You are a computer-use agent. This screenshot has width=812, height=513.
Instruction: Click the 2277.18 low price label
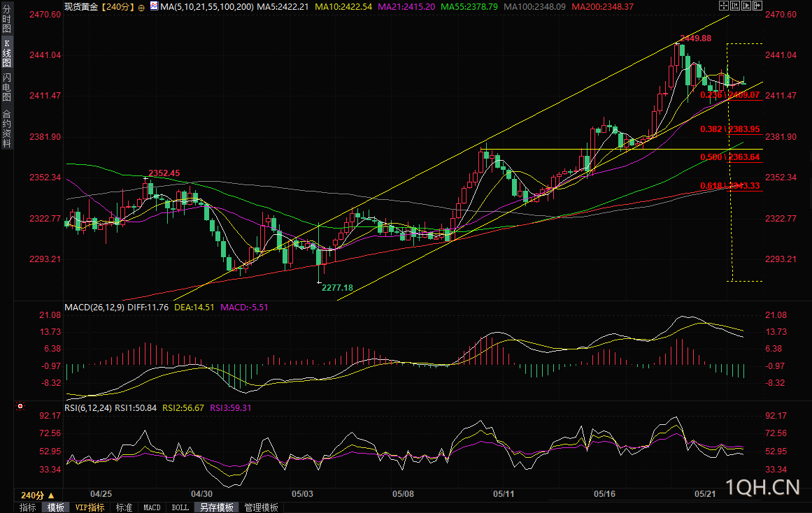(337, 288)
